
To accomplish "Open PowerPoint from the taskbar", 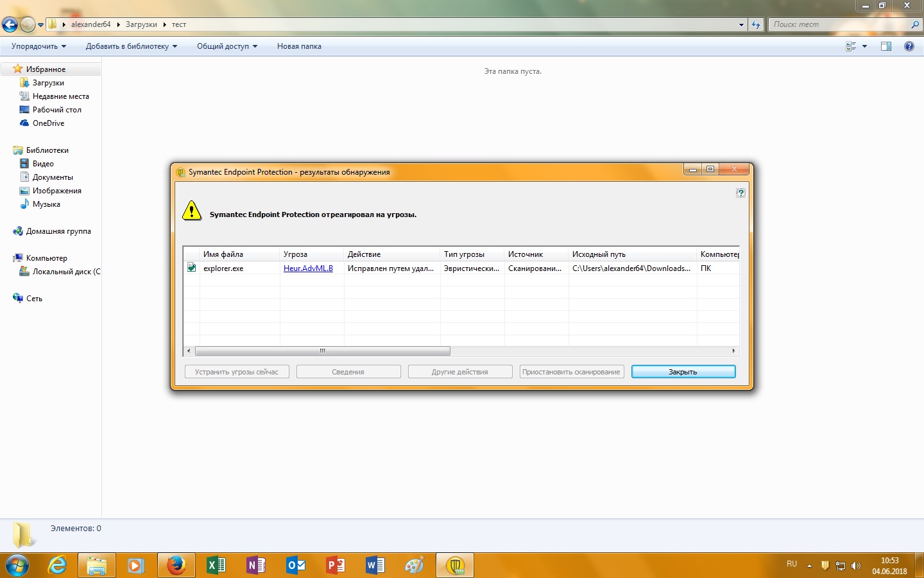I will tap(336, 565).
